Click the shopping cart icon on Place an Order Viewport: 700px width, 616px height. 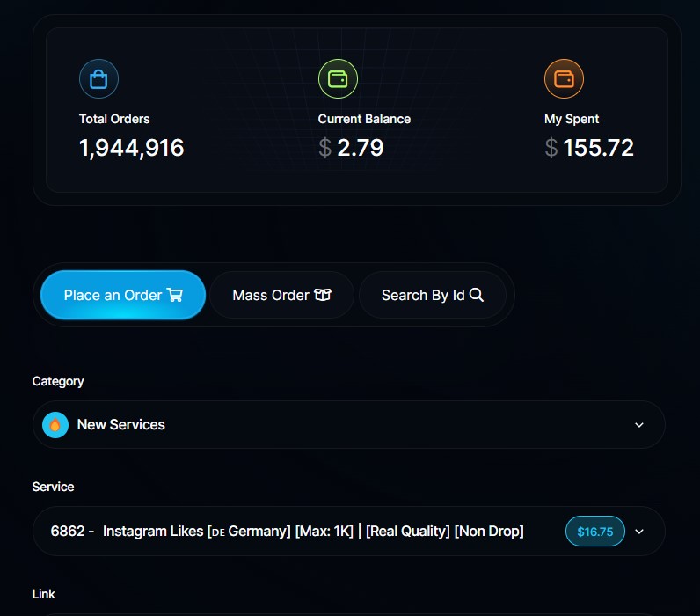[174, 295]
